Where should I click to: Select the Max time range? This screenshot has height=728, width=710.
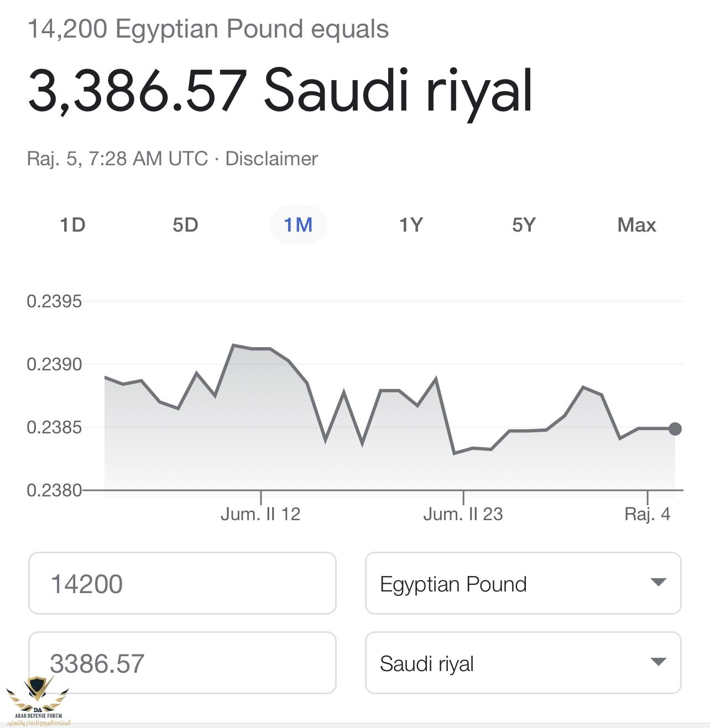tap(636, 225)
